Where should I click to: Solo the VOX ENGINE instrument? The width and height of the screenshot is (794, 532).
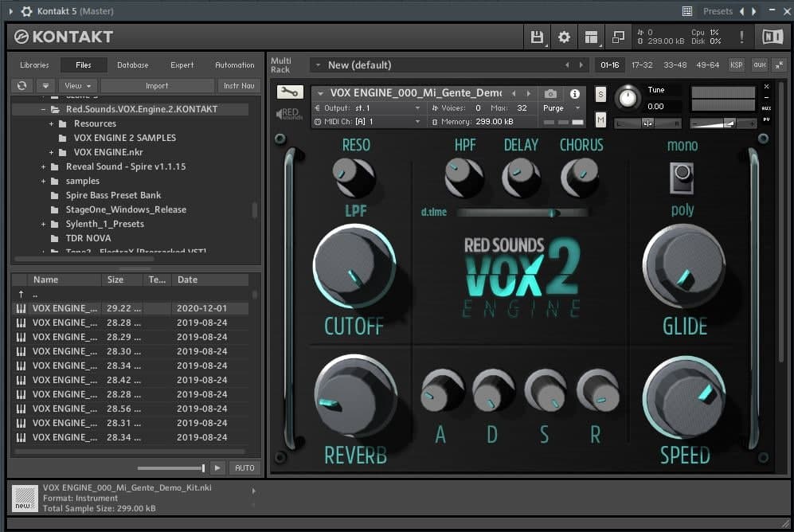[x=600, y=94]
